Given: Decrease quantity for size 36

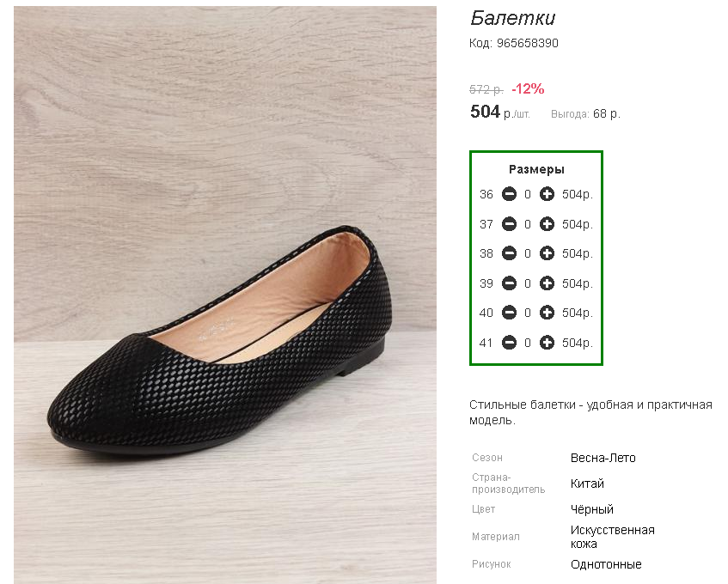Looking at the screenshot, I should coord(509,194).
